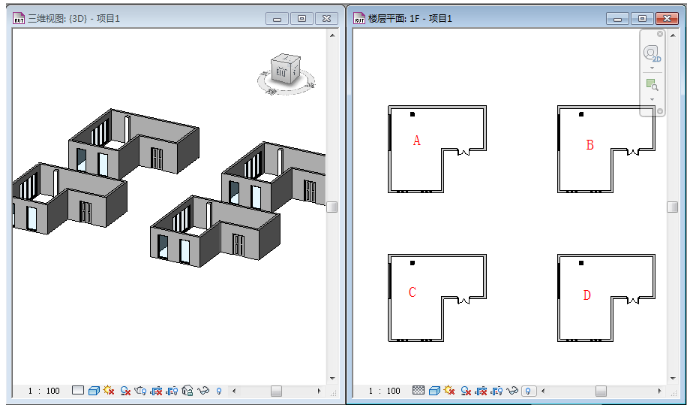Close the 1F floor plan window
The image size is (694, 413).
click(667, 19)
